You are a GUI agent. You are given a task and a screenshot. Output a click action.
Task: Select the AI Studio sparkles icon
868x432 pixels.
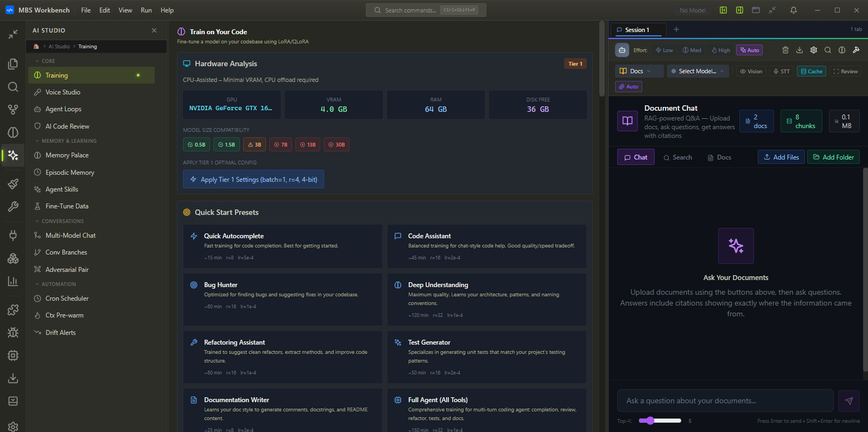point(13,155)
